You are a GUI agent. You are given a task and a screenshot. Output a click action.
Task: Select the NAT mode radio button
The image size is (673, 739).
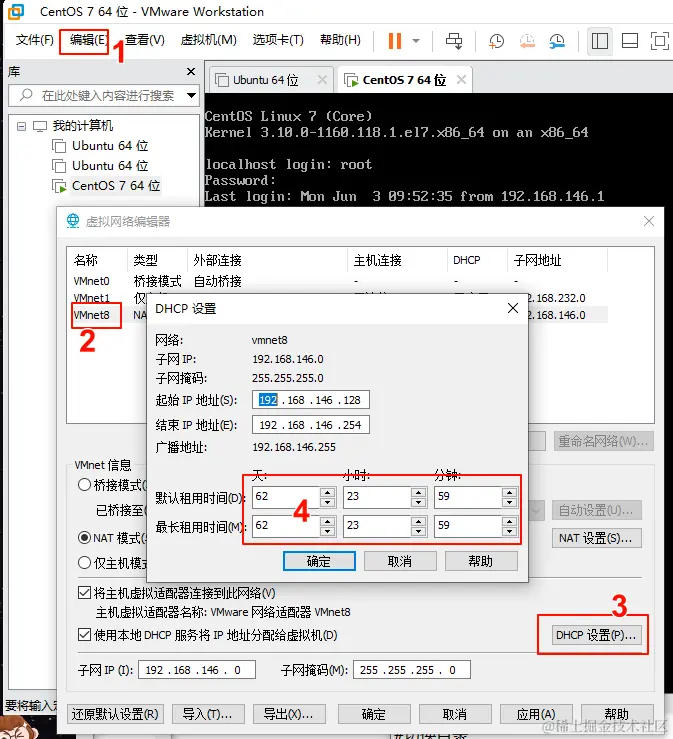(x=84, y=537)
